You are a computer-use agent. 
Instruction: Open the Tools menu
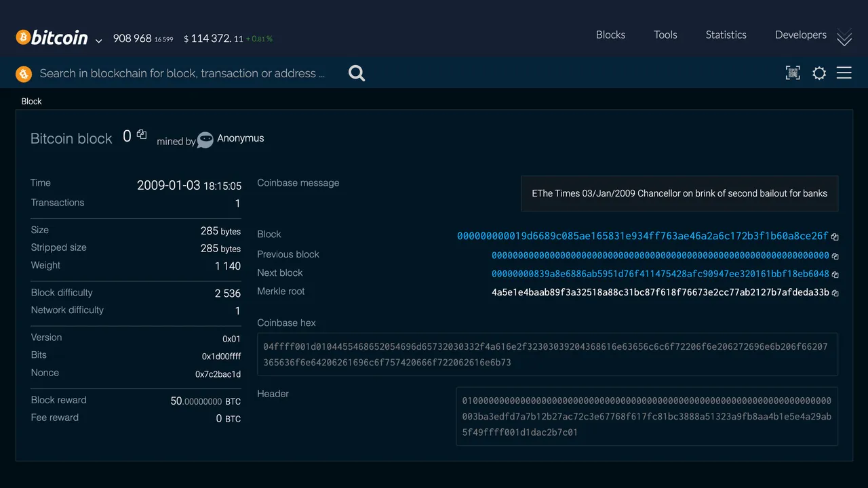coord(665,35)
